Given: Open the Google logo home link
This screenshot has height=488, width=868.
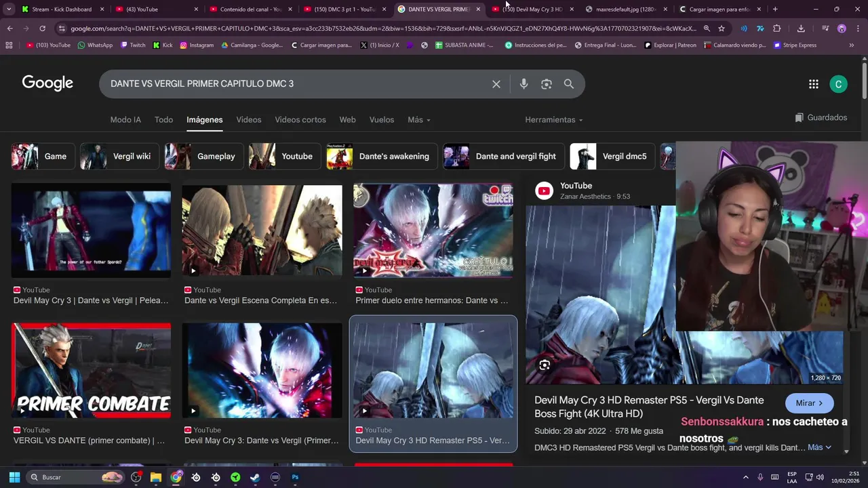Looking at the screenshot, I should pos(47,83).
